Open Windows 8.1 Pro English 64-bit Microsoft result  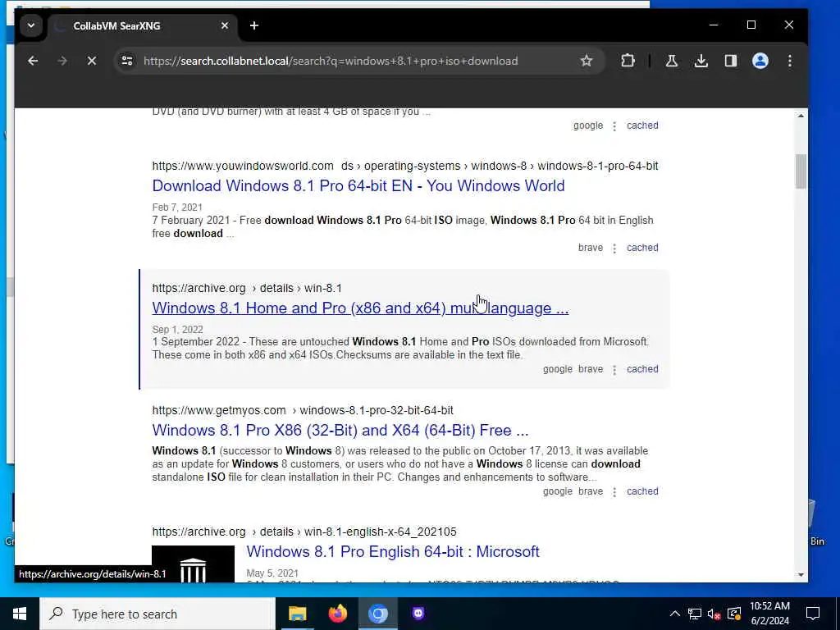(x=393, y=552)
